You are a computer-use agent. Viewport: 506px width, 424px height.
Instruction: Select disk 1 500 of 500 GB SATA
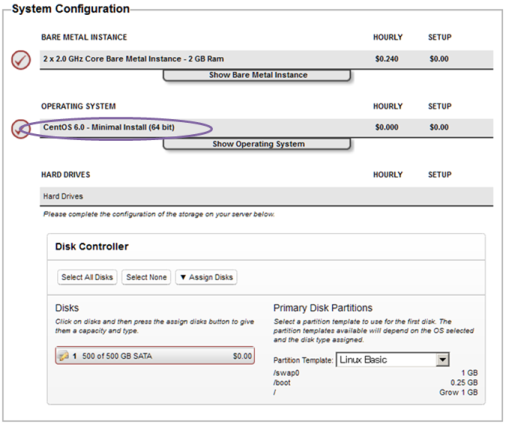coord(155,356)
